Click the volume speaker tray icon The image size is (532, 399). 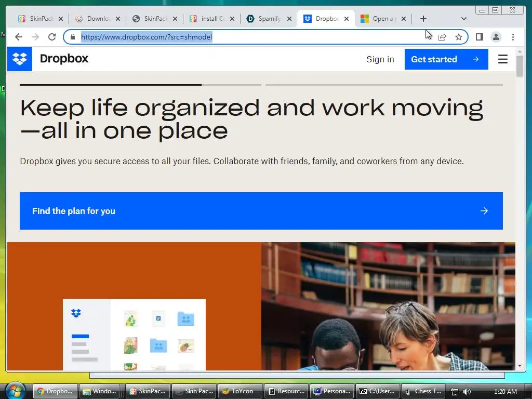coord(467,392)
